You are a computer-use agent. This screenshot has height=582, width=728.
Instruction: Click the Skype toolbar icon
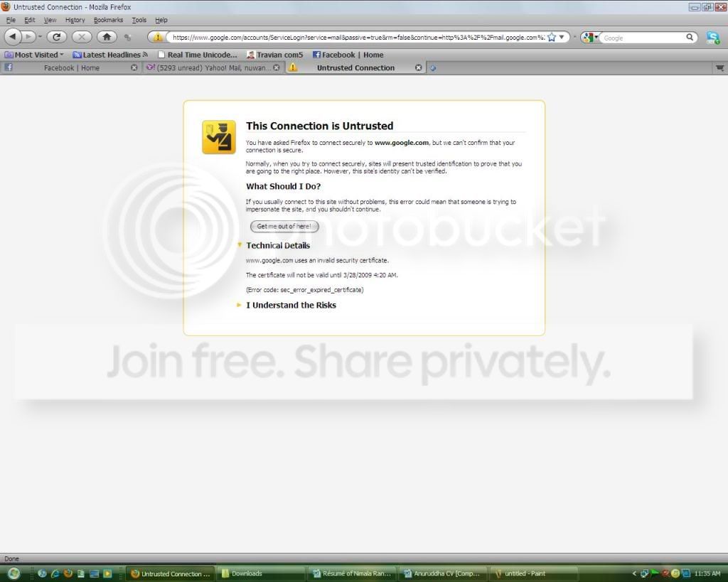713,38
